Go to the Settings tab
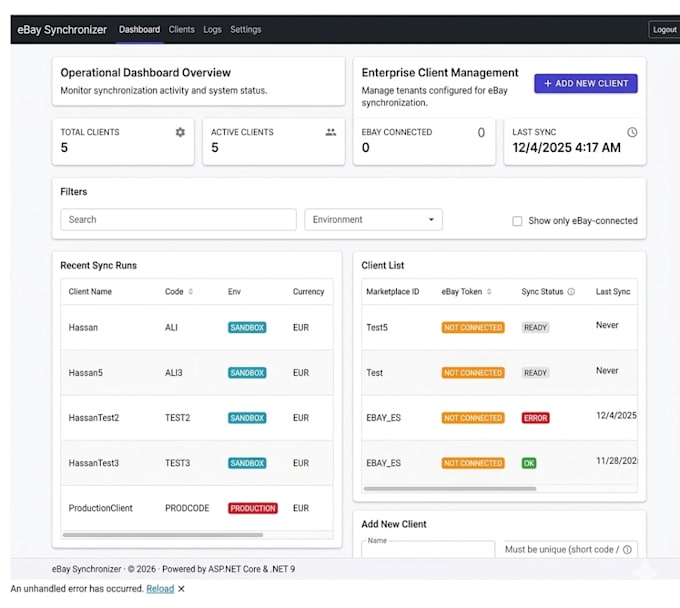 (245, 29)
